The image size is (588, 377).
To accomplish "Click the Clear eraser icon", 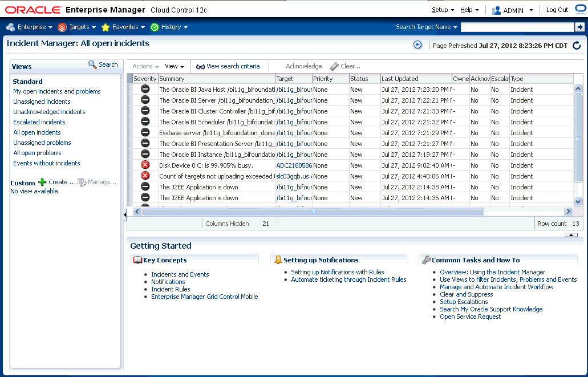I will pyautogui.click(x=334, y=66).
